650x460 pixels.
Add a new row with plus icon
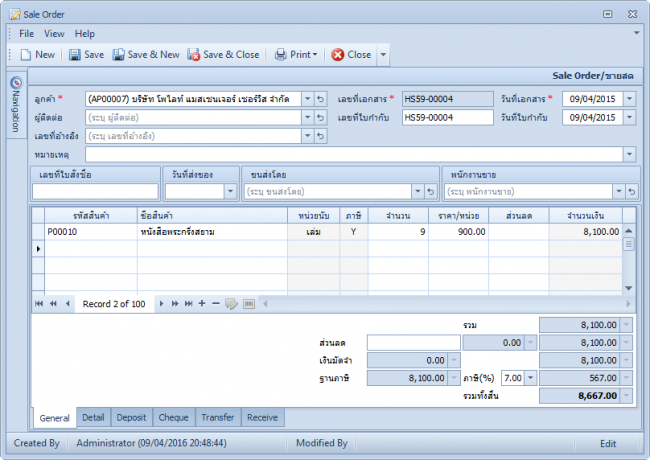point(201,303)
